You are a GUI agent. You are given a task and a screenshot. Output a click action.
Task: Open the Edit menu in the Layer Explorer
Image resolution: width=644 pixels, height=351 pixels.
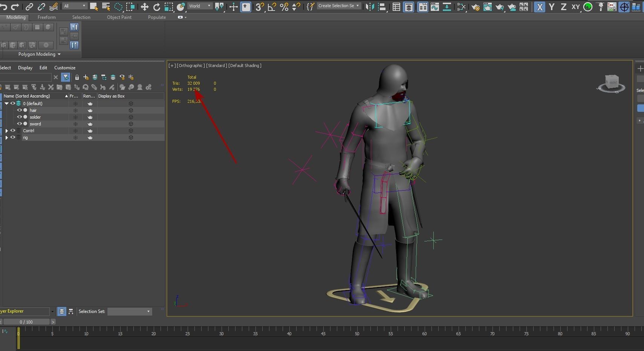pos(43,68)
